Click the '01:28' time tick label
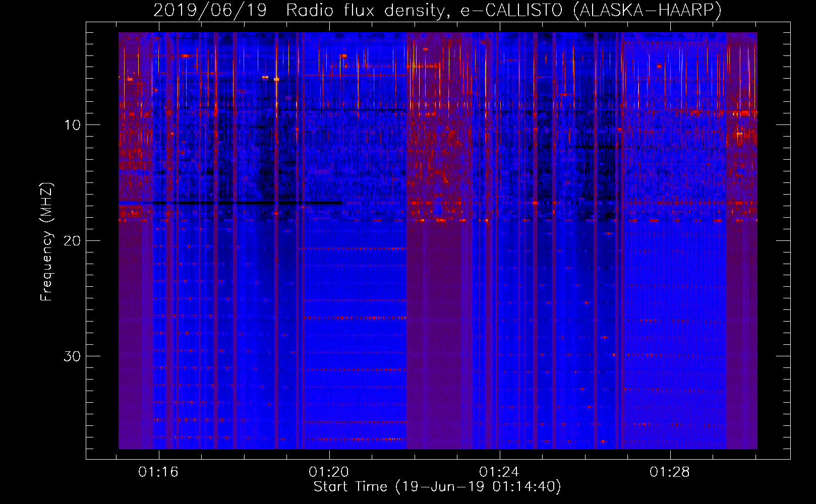Viewport: 816px width, 504px height. (669, 472)
